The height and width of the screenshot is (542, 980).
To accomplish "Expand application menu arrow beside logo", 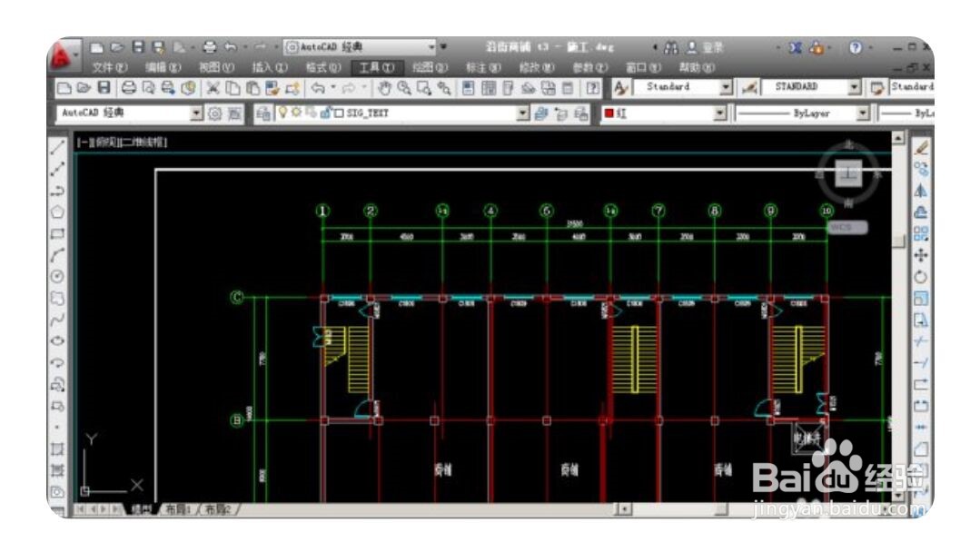I will coord(76,55).
